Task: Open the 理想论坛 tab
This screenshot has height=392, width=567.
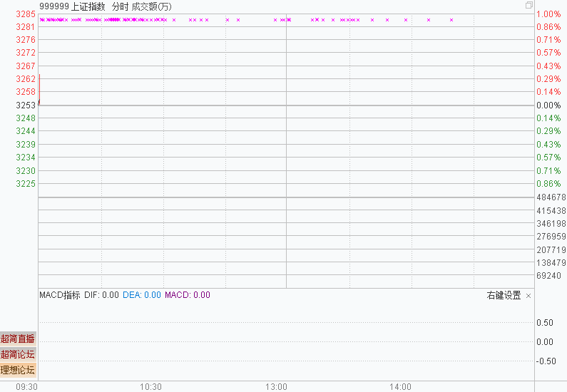Action: [x=18, y=370]
